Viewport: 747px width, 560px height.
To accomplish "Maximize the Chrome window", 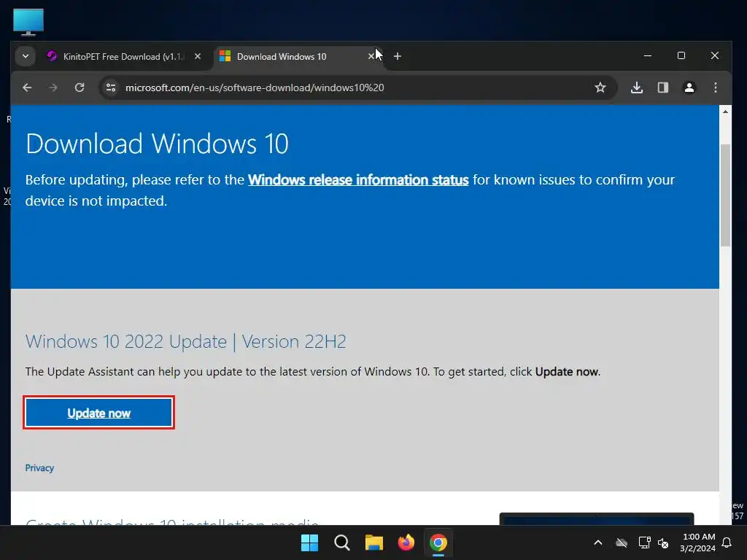I will pyautogui.click(x=681, y=55).
